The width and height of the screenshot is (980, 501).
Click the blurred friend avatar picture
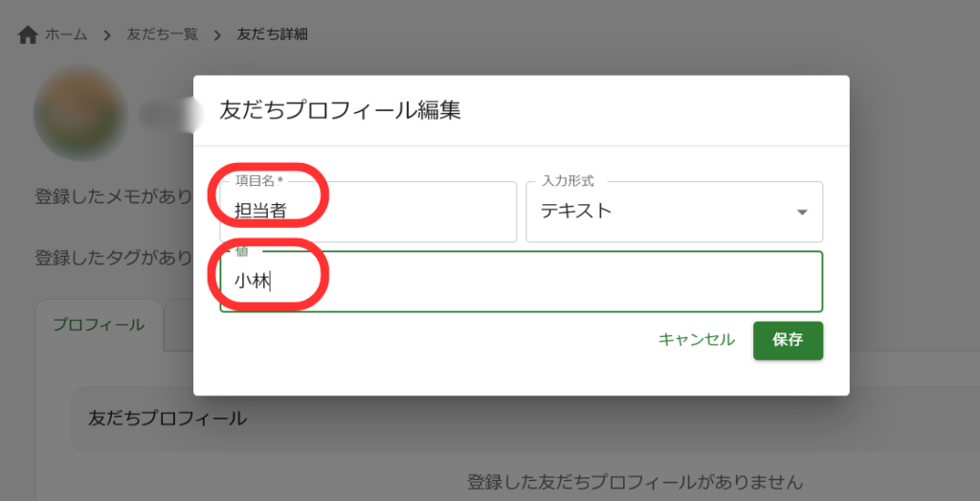pos(80,113)
